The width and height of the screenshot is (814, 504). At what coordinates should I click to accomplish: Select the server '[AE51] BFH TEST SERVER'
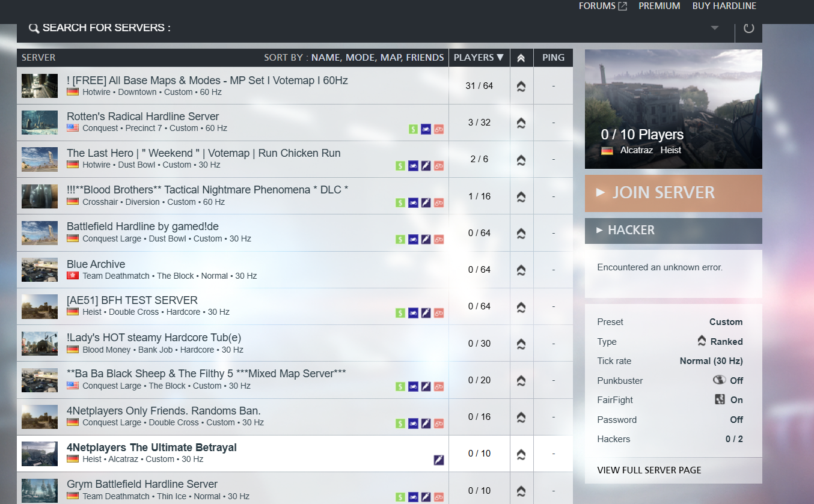(132, 300)
